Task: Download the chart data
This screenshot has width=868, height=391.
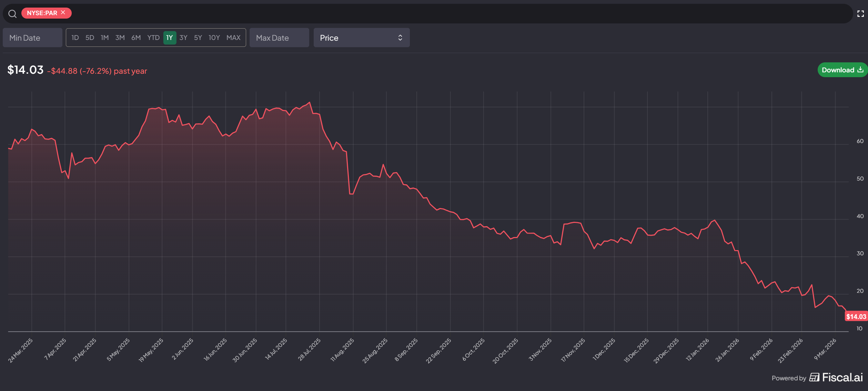Action: pyautogui.click(x=842, y=70)
